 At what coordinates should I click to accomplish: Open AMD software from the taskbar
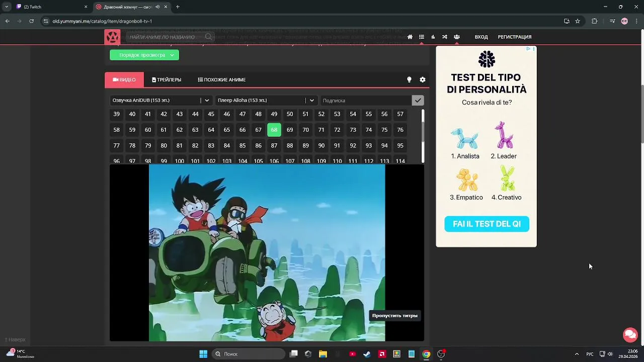click(x=382, y=354)
